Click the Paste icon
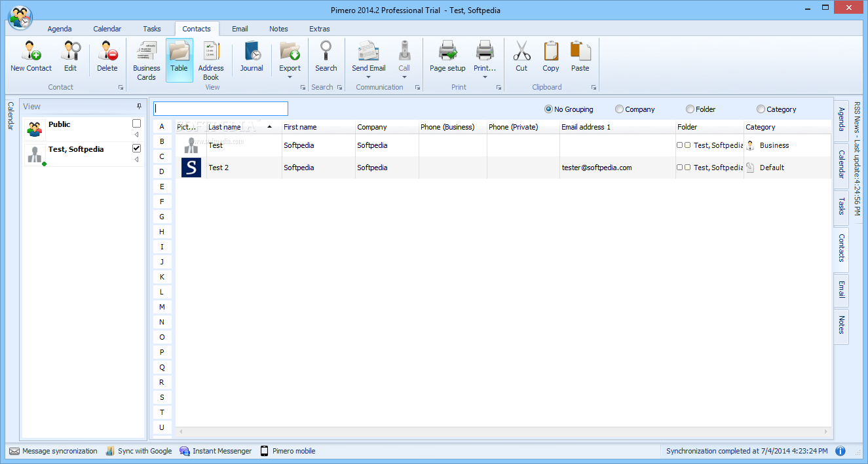This screenshot has width=868, height=464. coord(580,51)
